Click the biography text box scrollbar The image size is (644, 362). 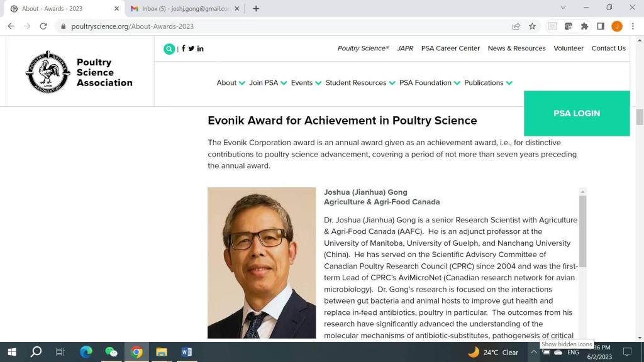(582, 231)
